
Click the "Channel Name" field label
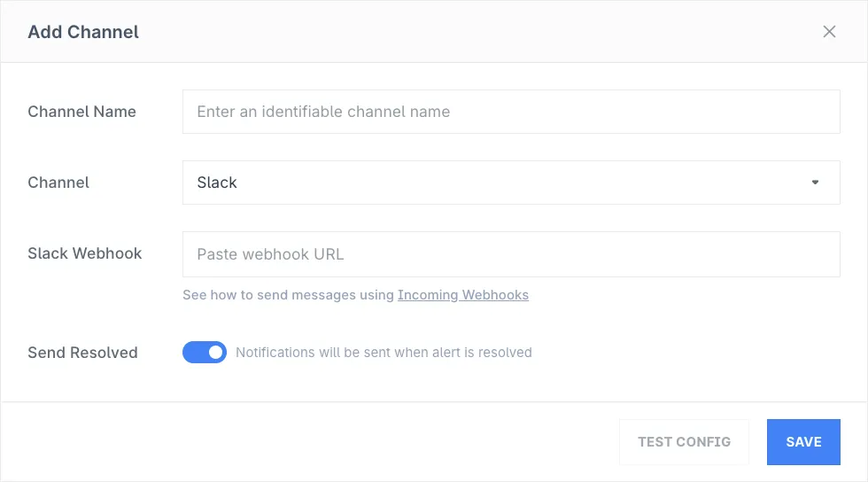pyautogui.click(x=81, y=112)
